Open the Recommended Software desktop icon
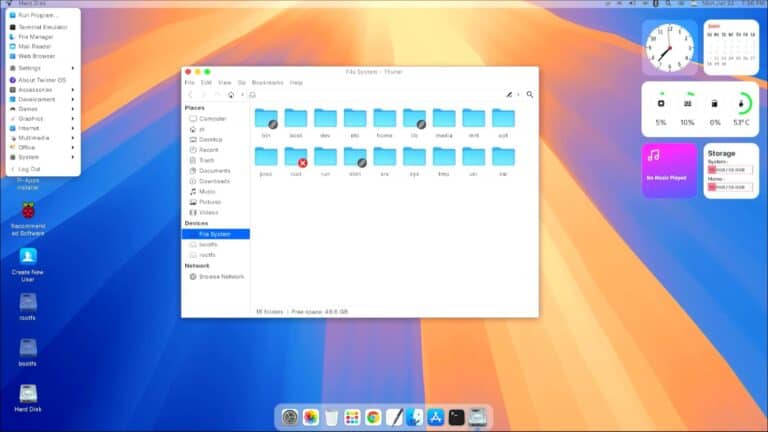 (28, 219)
